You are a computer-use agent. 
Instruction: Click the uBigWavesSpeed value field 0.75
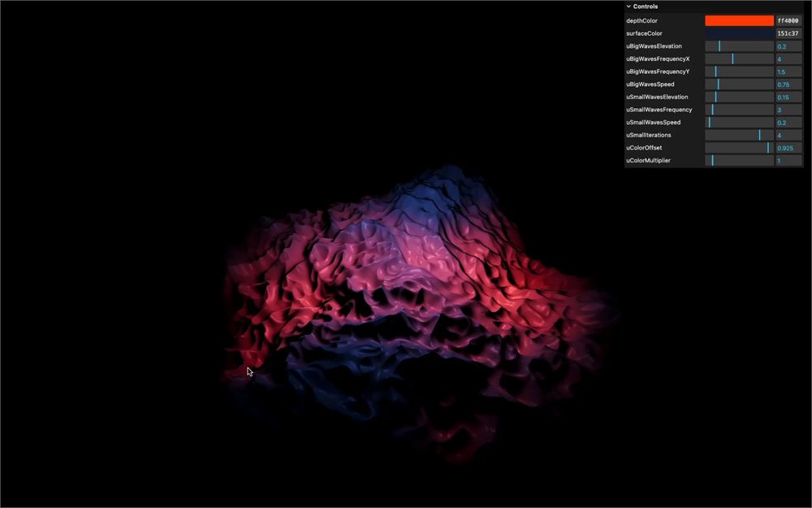point(788,85)
